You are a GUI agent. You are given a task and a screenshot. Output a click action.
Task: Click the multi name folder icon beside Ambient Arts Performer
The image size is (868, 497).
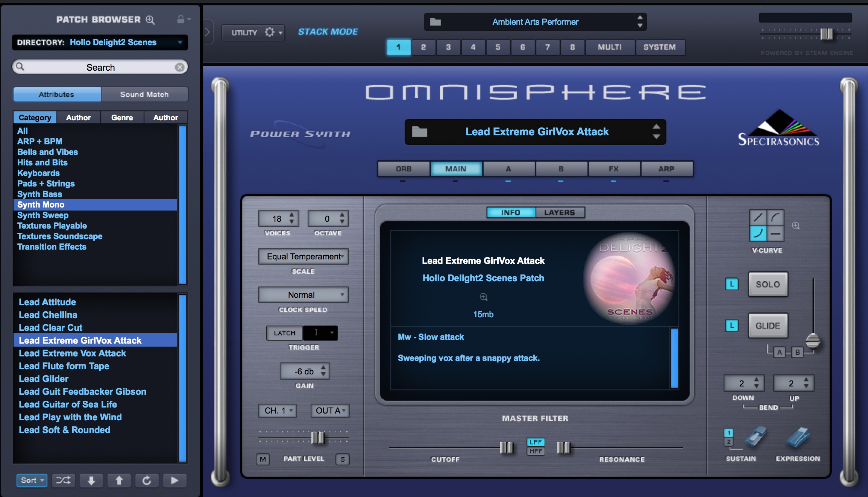coord(436,22)
